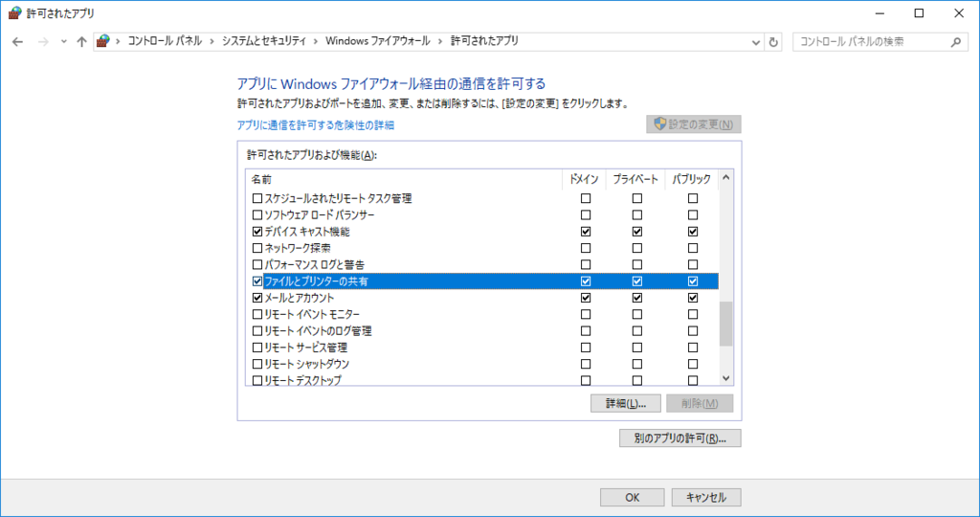The width and height of the screenshot is (980, 517).
Task: Check ネットワーク探索 checkbox
Action: tap(256, 248)
